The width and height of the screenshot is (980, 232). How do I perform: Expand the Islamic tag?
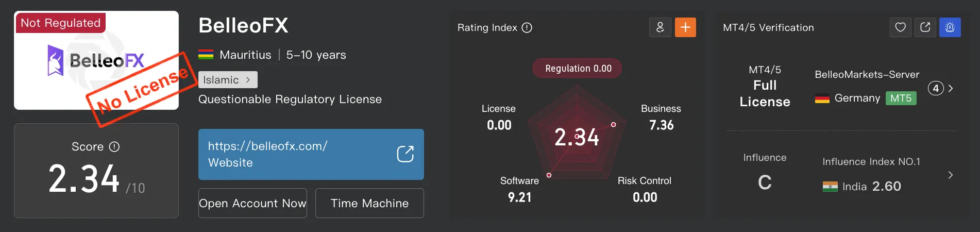[228, 80]
